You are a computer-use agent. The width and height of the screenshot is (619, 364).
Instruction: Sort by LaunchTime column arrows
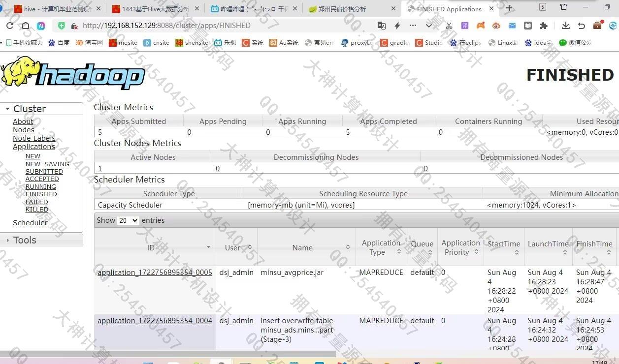[x=565, y=252]
